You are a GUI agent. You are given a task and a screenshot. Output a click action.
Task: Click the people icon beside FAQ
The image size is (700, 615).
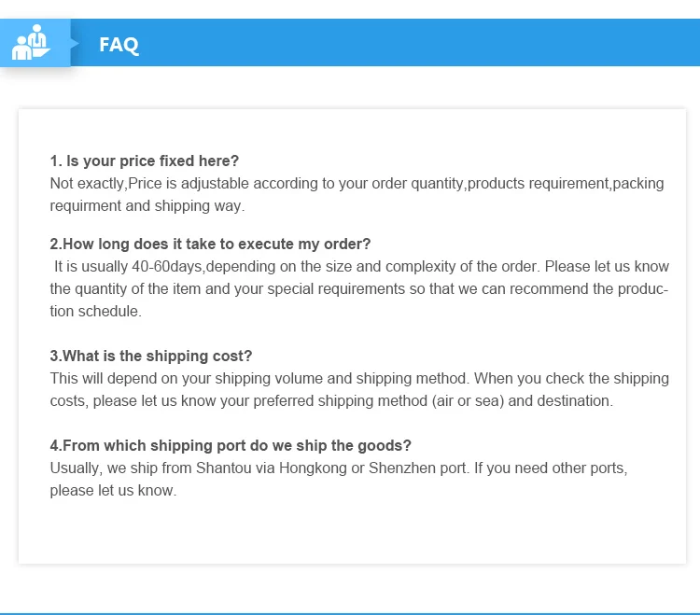pyautogui.click(x=30, y=43)
